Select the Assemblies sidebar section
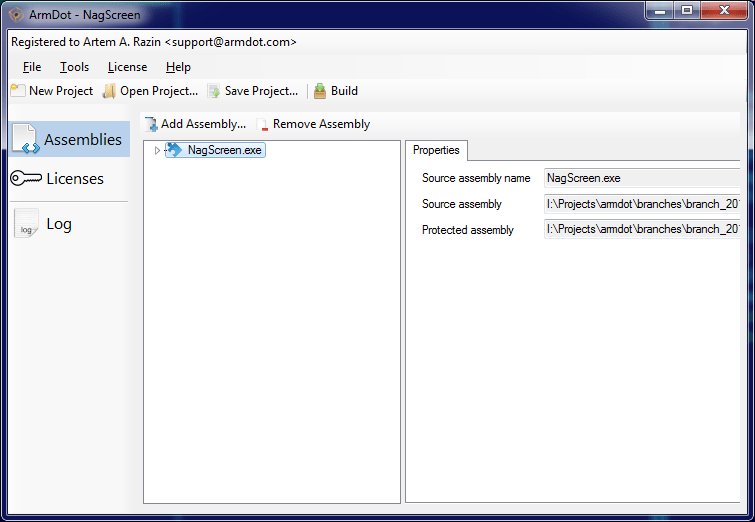755x522 pixels. pyautogui.click(x=69, y=139)
